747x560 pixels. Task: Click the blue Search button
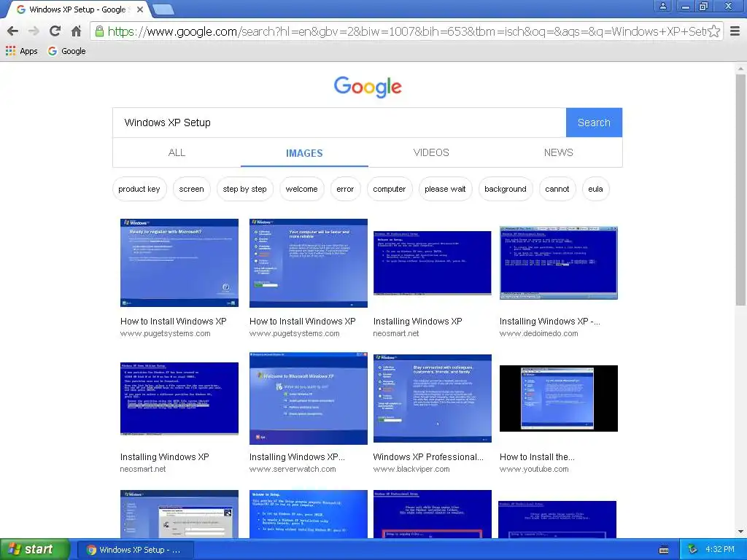[x=594, y=122]
